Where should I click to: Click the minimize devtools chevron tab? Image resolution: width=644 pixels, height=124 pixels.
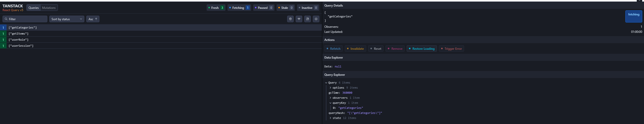639,1
